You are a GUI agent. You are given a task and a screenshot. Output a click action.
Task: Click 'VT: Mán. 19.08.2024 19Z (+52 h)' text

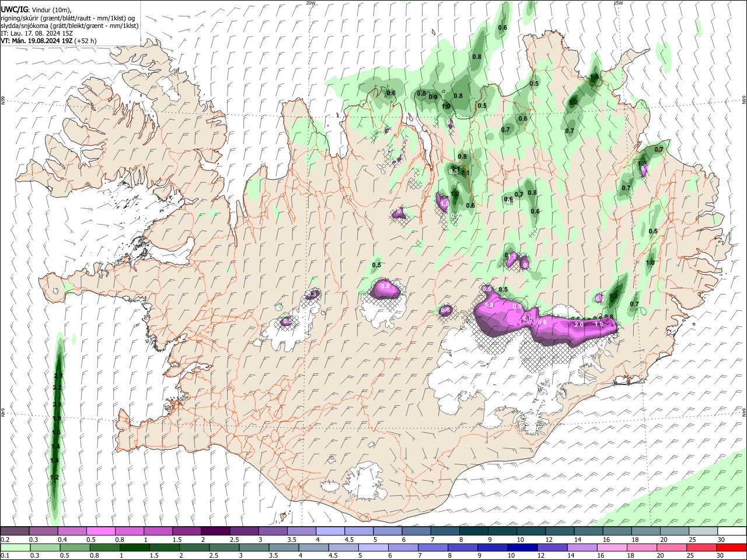click(x=49, y=41)
